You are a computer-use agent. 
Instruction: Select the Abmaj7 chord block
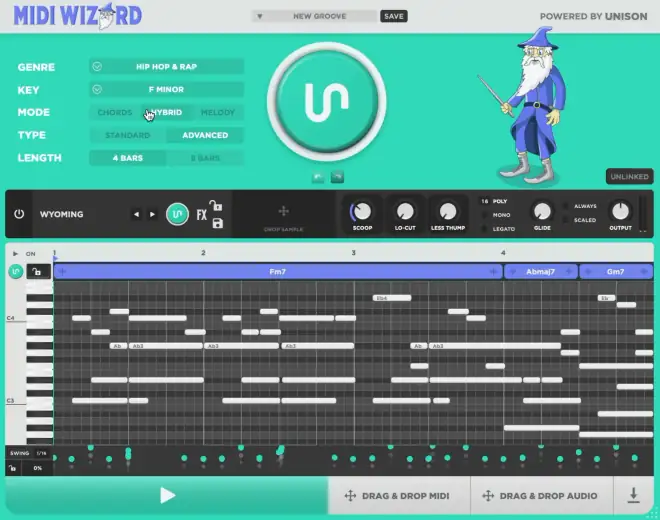point(540,272)
